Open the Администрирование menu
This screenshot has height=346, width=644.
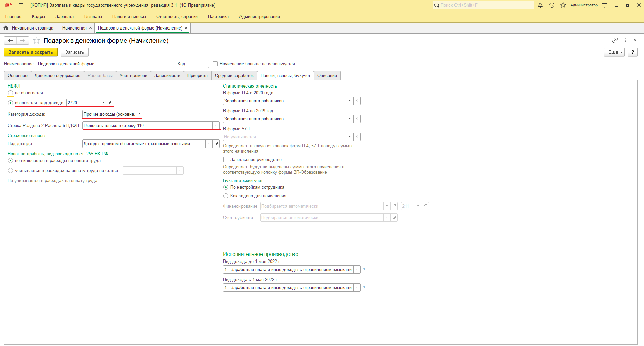pyautogui.click(x=259, y=16)
